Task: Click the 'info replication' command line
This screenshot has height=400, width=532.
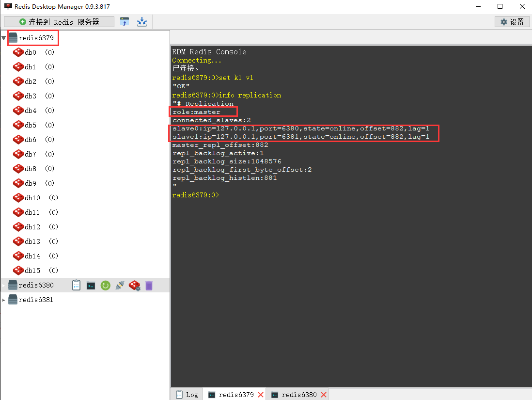Action: click(227, 95)
